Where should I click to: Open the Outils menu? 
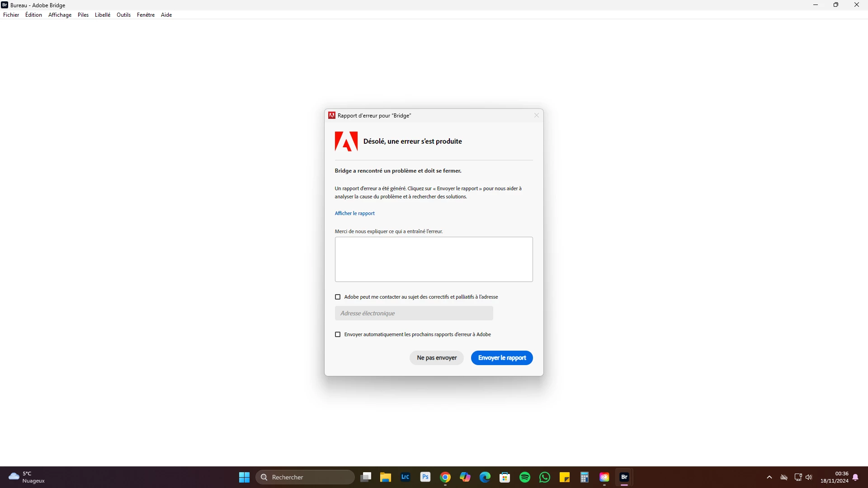[123, 15]
